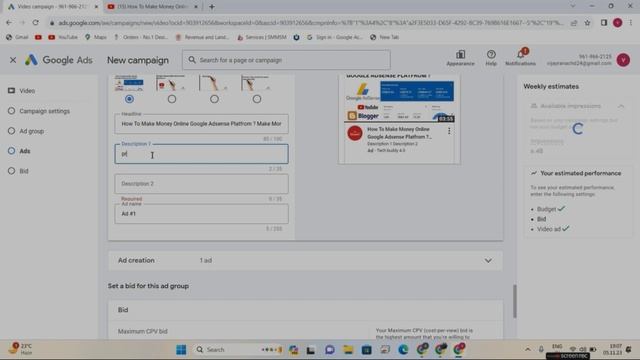Go to Ad group step
This screenshot has height=360, width=640.
pos(26,131)
